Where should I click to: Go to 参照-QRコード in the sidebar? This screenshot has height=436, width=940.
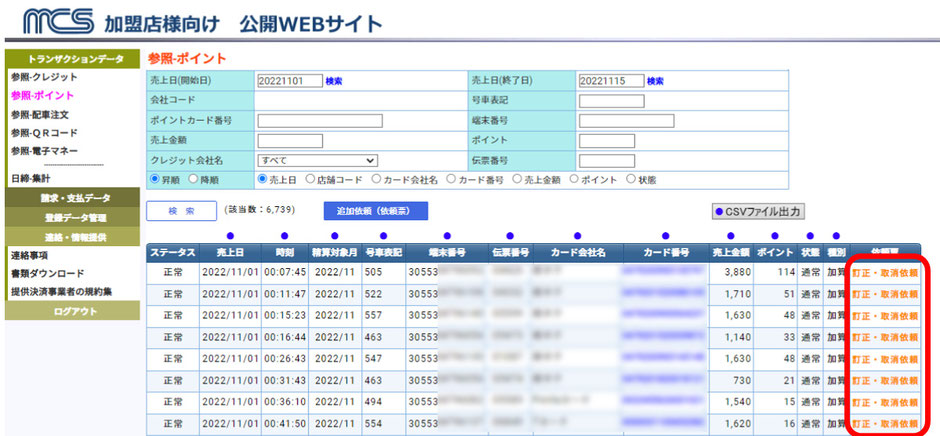click(45, 133)
